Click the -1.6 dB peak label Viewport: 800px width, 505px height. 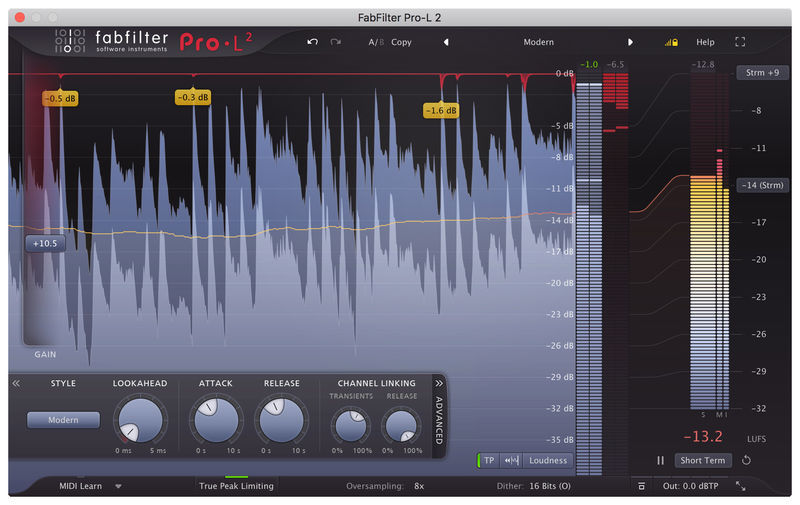(441, 110)
